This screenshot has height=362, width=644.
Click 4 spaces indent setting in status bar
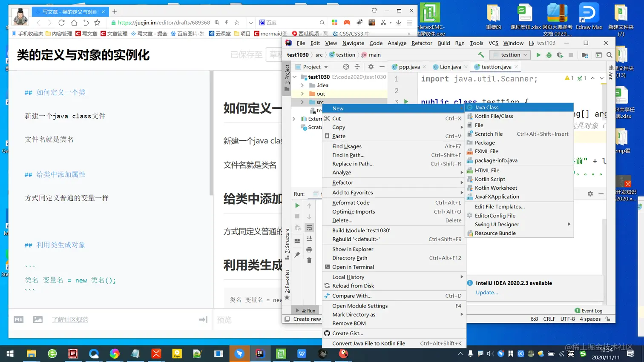(x=590, y=319)
